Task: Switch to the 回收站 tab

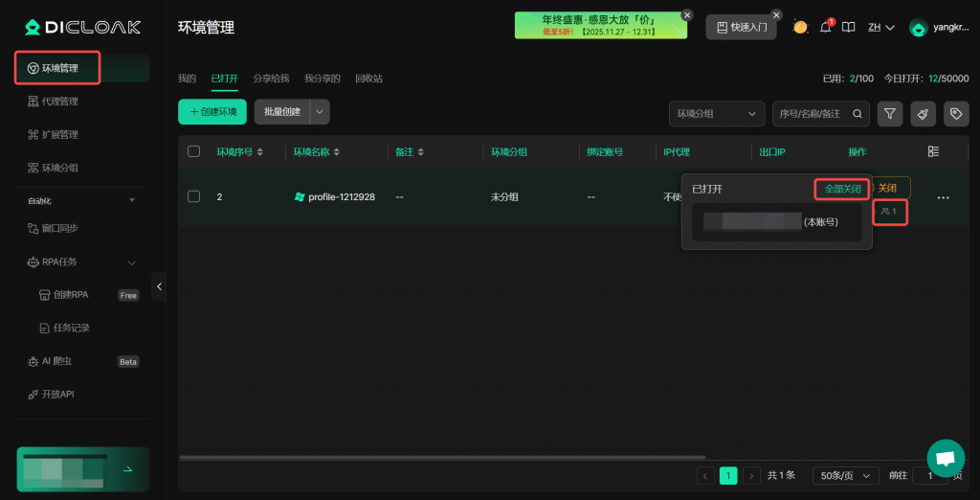Action: [368, 79]
